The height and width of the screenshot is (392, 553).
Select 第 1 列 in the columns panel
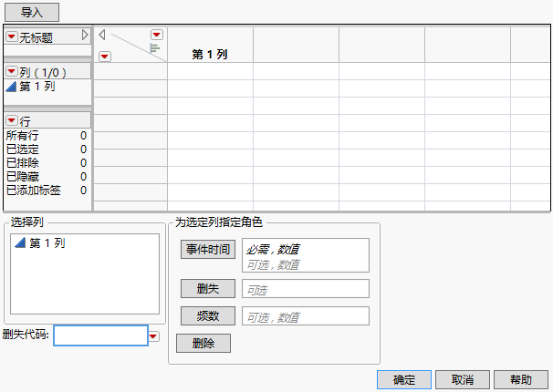point(37,87)
